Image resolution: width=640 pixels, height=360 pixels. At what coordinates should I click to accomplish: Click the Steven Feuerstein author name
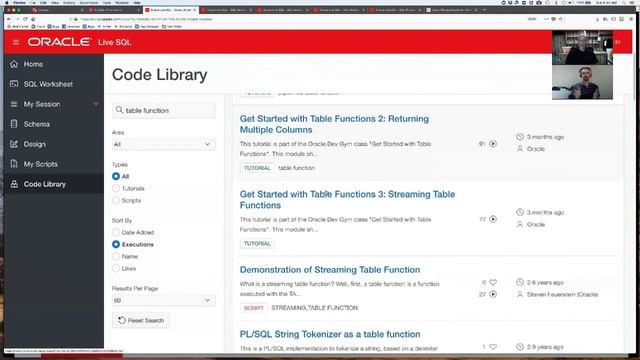click(x=562, y=294)
